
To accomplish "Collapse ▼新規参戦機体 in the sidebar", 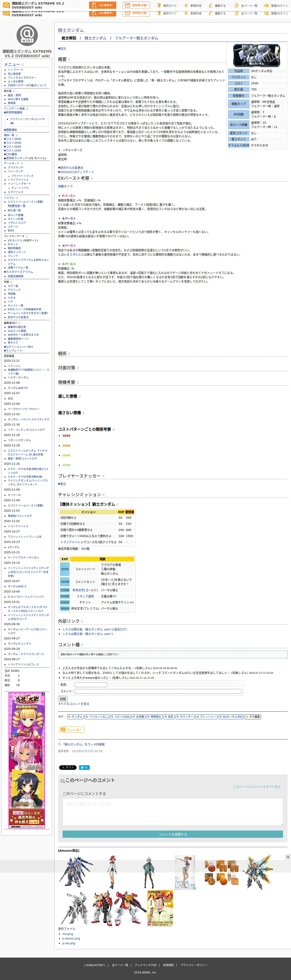I will pos(13,113).
